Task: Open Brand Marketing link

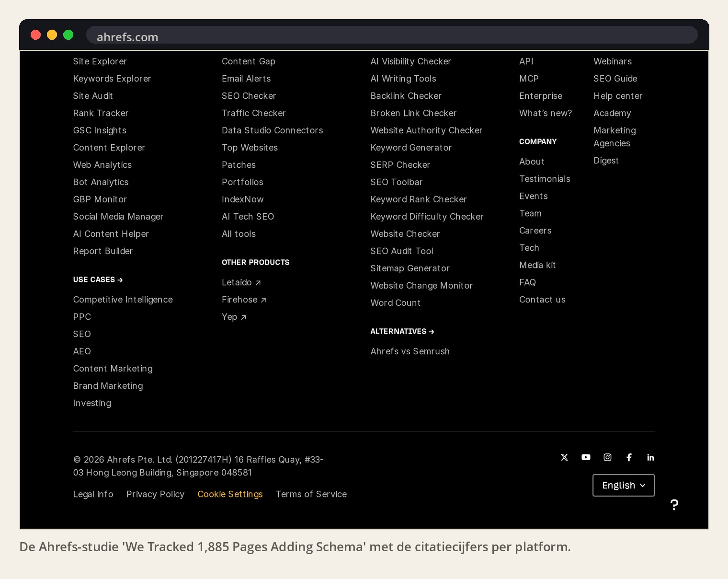Action: click(108, 386)
